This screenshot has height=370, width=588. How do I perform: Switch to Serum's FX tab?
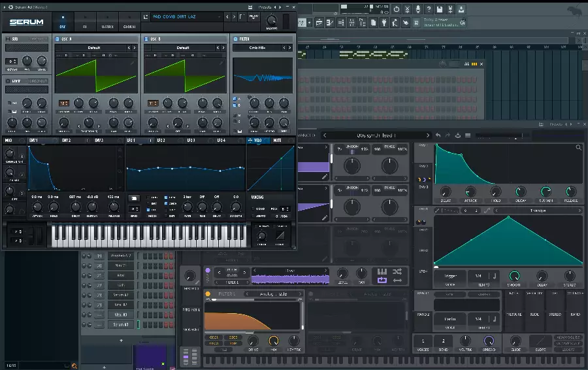tap(85, 23)
